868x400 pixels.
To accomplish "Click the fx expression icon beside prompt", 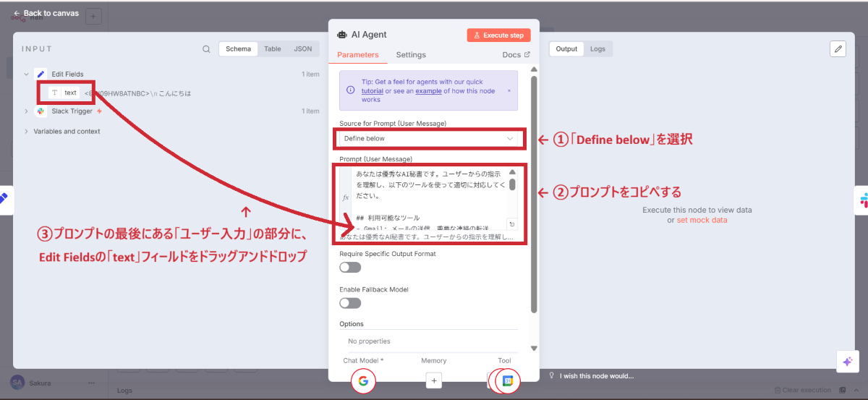I will [345, 197].
